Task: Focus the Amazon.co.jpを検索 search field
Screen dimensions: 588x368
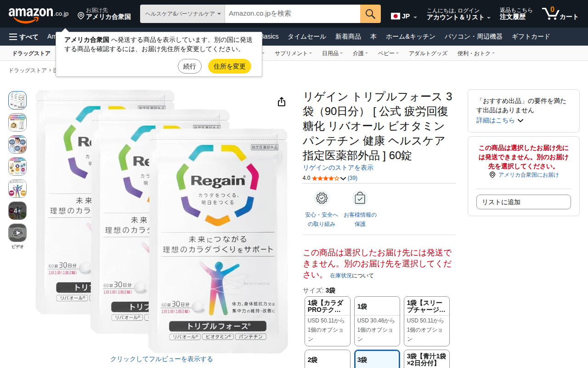Action: pos(293,14)
